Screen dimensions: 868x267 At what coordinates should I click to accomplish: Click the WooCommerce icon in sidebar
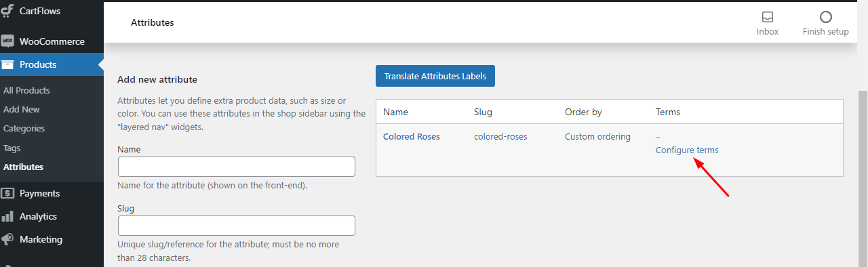(7, 41)
